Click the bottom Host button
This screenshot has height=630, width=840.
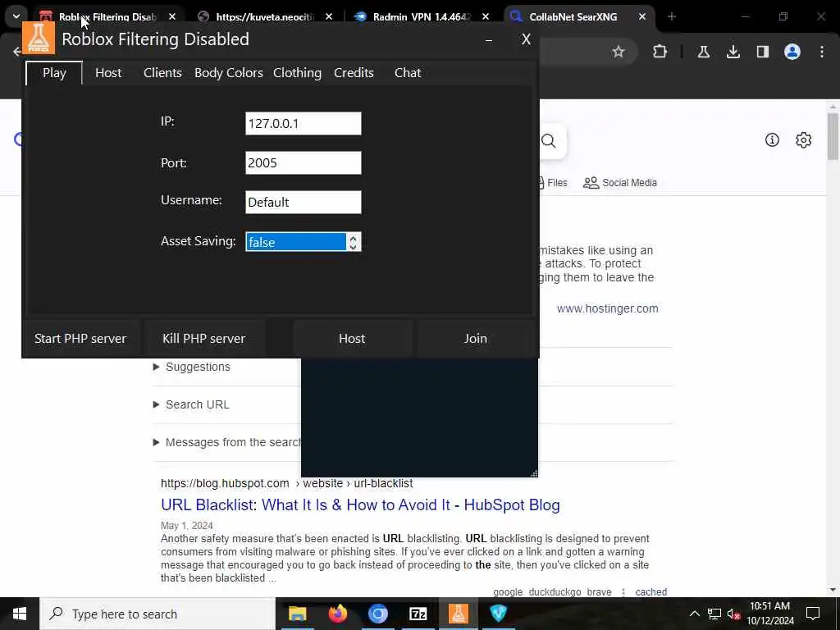tap(352, 339)
